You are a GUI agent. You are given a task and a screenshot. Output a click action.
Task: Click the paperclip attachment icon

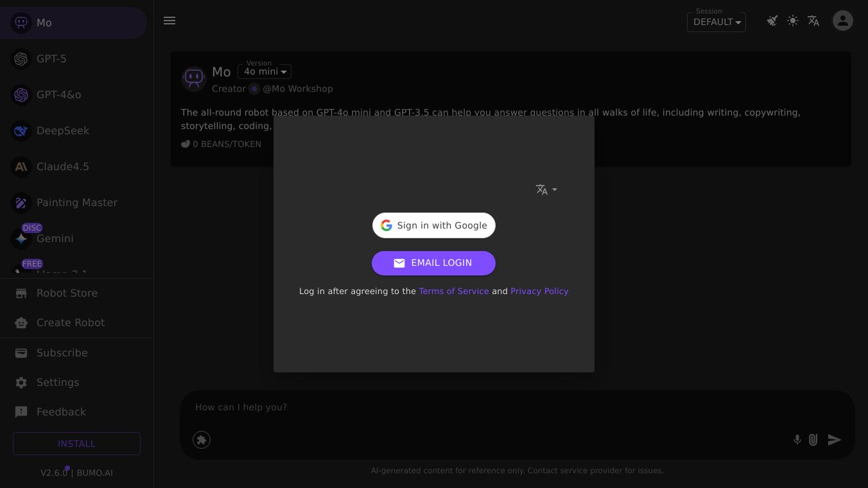[x=813, y=440]
